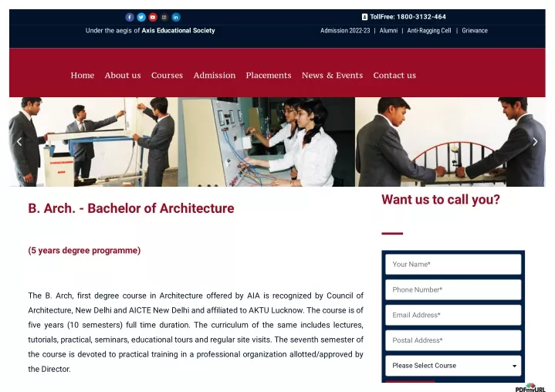Open News & Events menu item
The height and width of the screenshot is (392, 555).
click(x=333, y=76)
